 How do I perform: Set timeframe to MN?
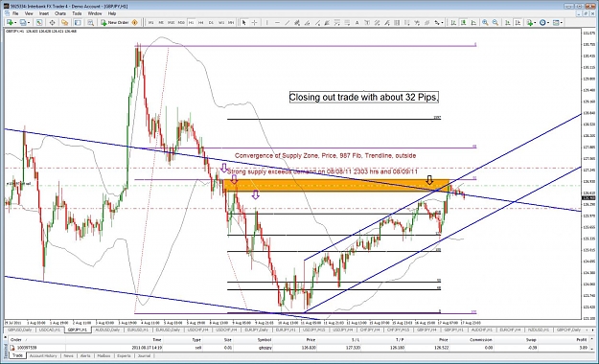tap(231, 23)
